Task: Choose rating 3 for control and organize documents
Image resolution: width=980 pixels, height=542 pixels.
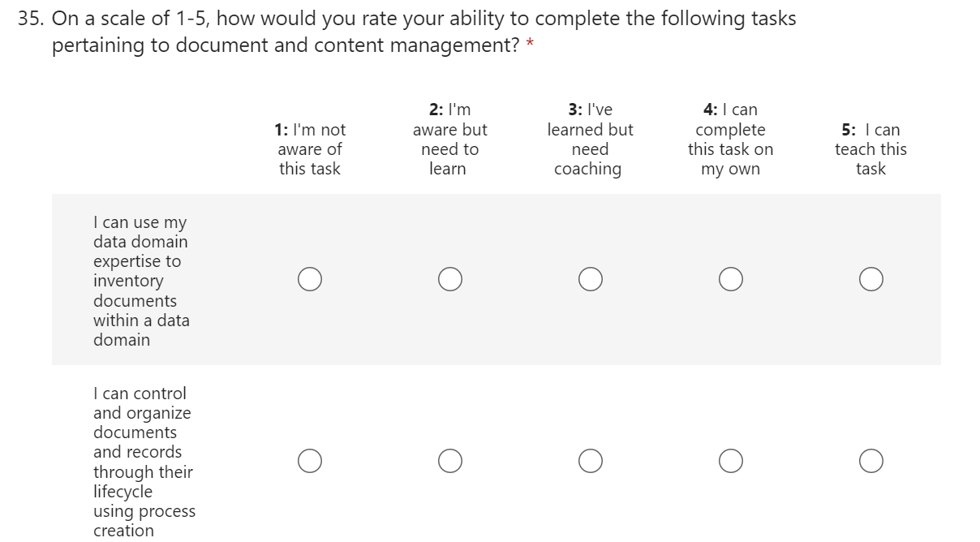Action: coord(591,461)
